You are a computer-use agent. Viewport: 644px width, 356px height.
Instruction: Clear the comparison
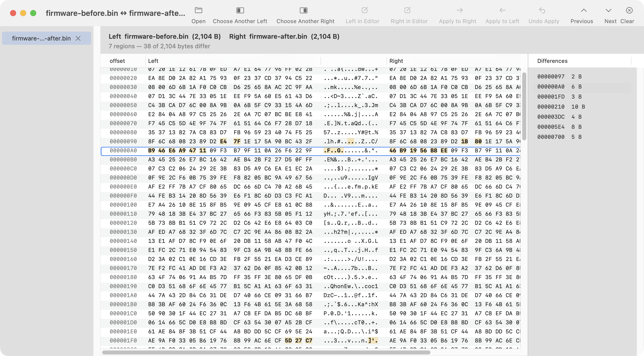[629, 10]
